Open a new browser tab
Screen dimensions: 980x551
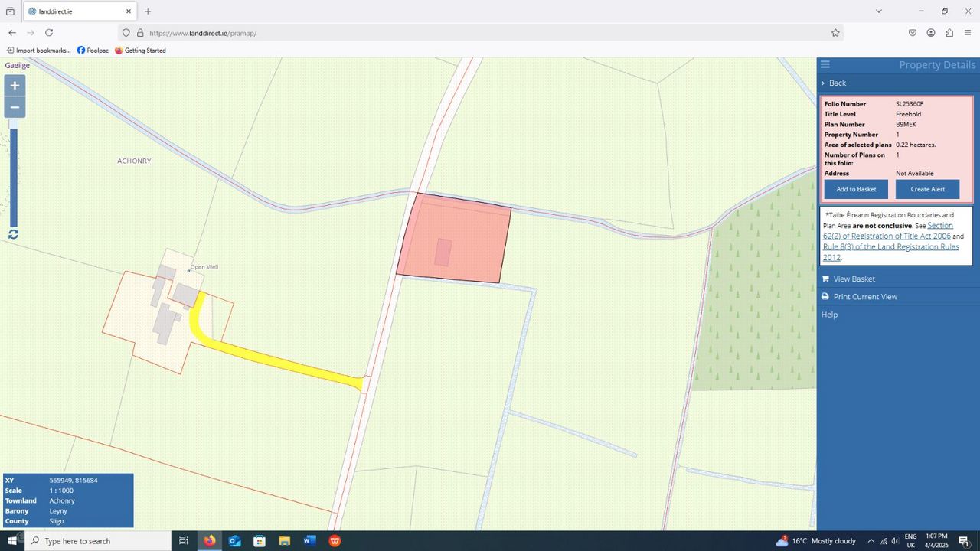pyautogui.click(x=148, y=11)
